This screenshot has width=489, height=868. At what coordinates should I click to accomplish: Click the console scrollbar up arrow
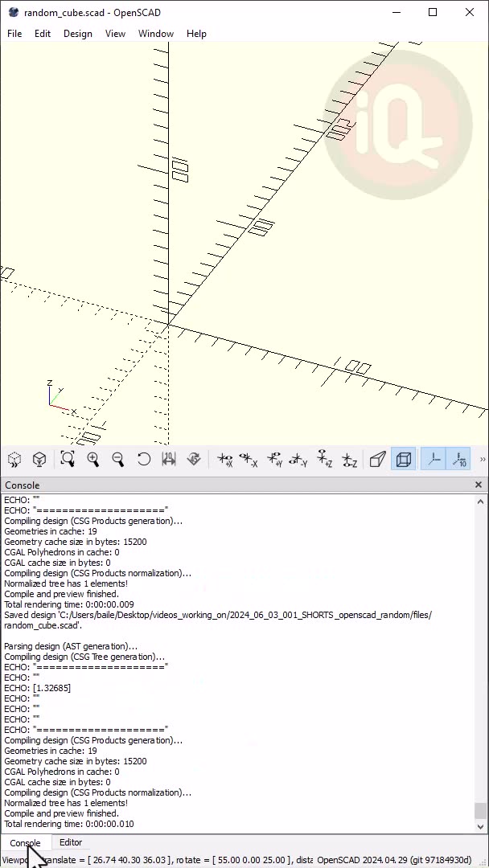point(480,502)
